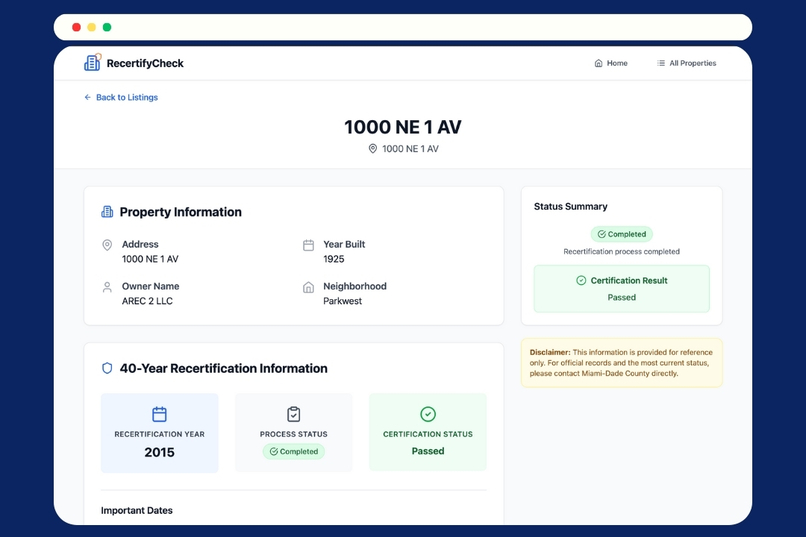Screen dimensions: 806x537
Task: Click the Home house icon
Action: (598, 63)
